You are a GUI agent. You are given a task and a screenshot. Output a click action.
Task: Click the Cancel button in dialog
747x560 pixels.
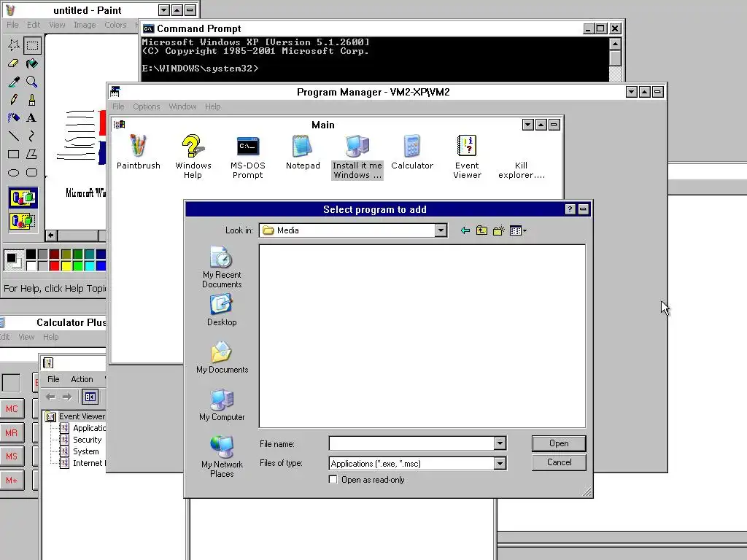(559, 462)
